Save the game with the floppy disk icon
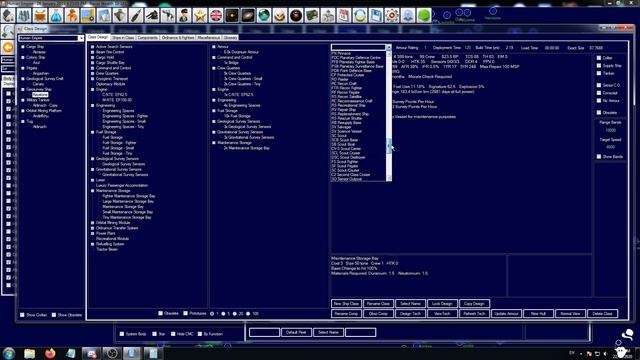 pyautogui.click(x=376, y=16)
